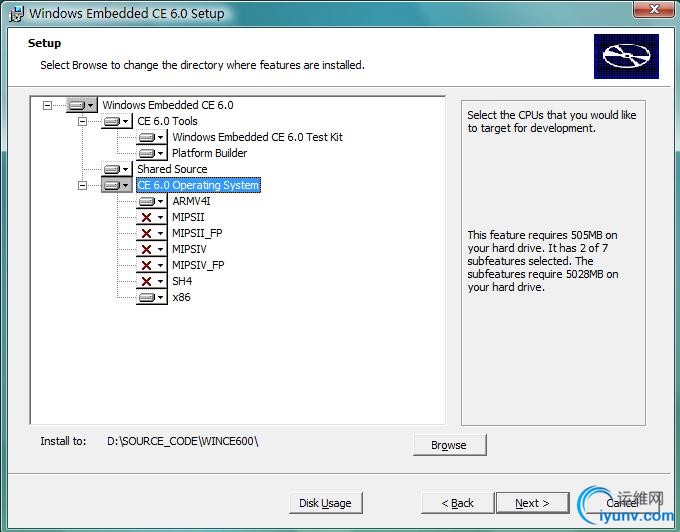Open the red X dropdown beside MIPSIV
Screen dimensions: 680x532
coord(152,249)
